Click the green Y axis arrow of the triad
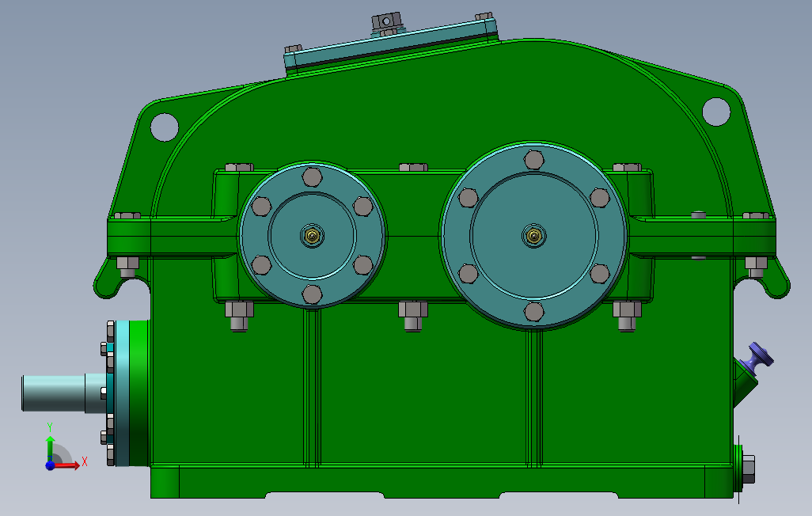 (50, 446)
